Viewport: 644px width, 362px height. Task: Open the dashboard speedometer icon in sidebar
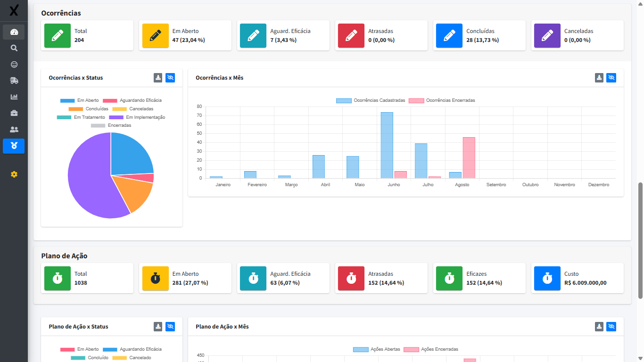(14, 32)
